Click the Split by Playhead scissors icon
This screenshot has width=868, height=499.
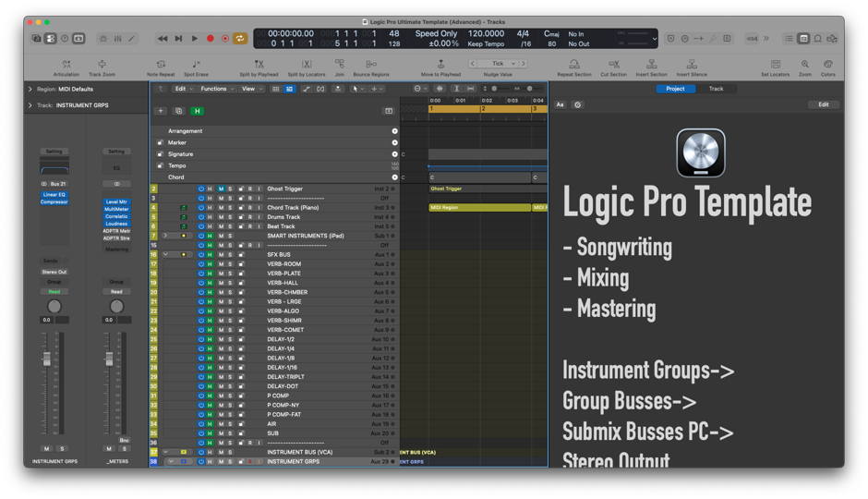pos(259,65)
